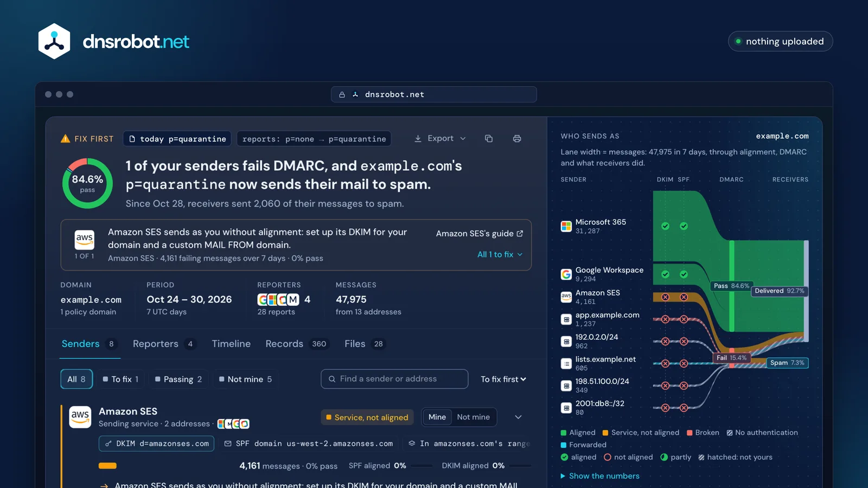
Task: Click the Microsoft 365 sender icon
Action: [x=566, y=226]
